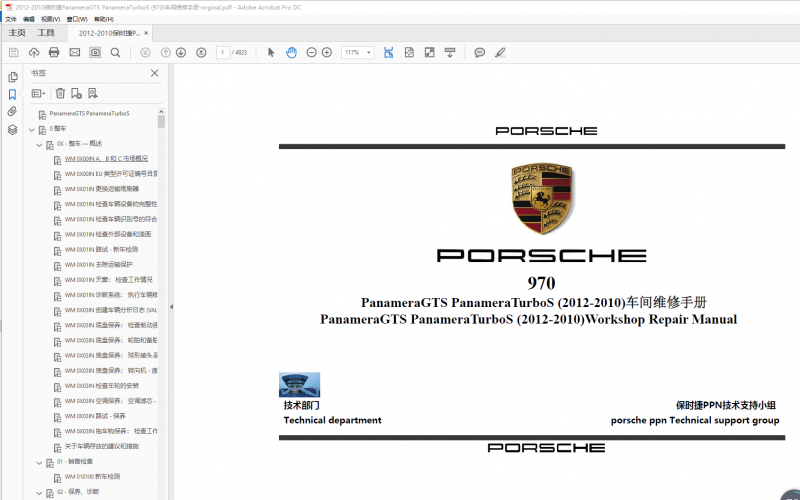Collapse the '0X - 整车 — 概述' node
Viewport: 800px width, 500px height.
(39, 145)
